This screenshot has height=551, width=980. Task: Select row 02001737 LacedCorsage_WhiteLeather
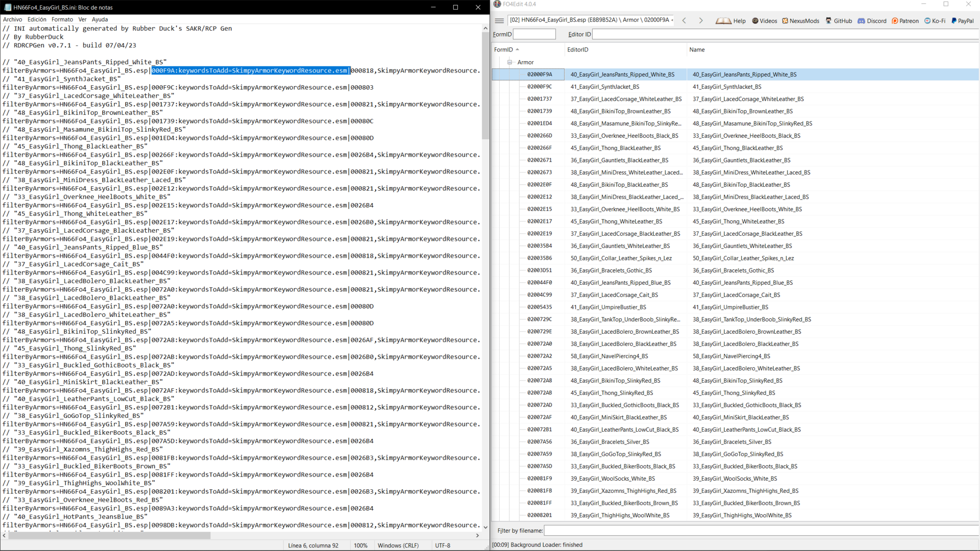[736, 99]
